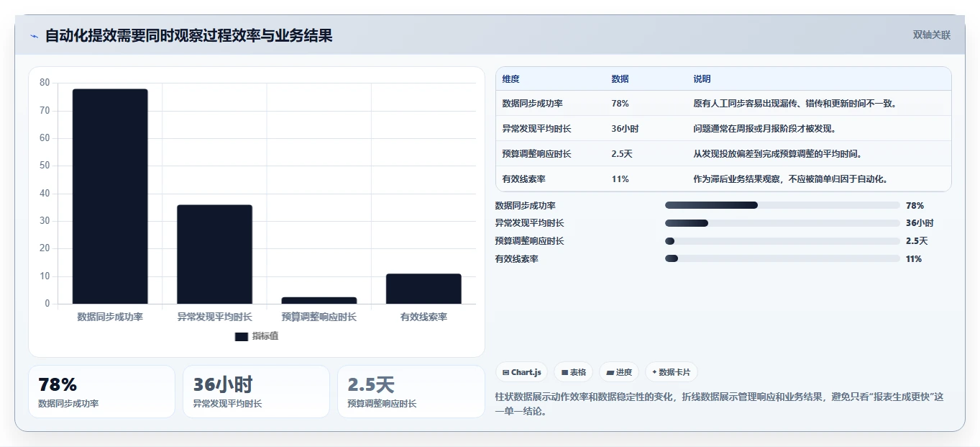Click the 数据同步成功率 cell in the table
Viewport: 980px width, 447px height.
pyautogui.click(x=532, y=104)
